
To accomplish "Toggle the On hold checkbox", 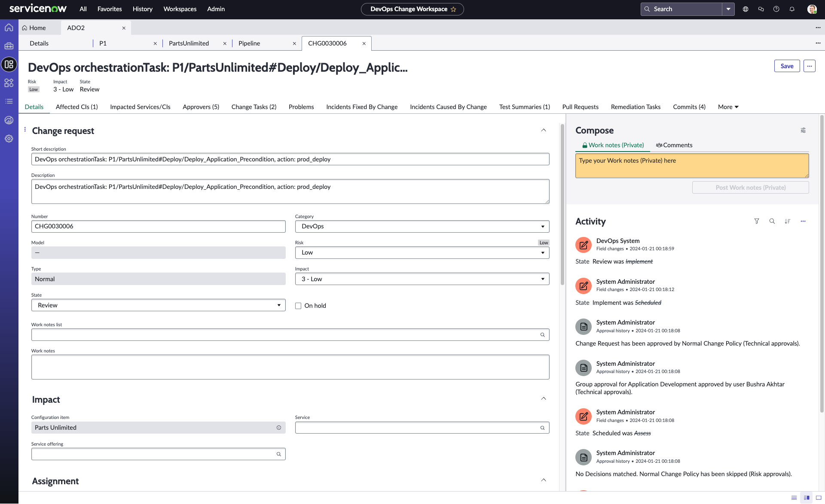I will 298,306.
